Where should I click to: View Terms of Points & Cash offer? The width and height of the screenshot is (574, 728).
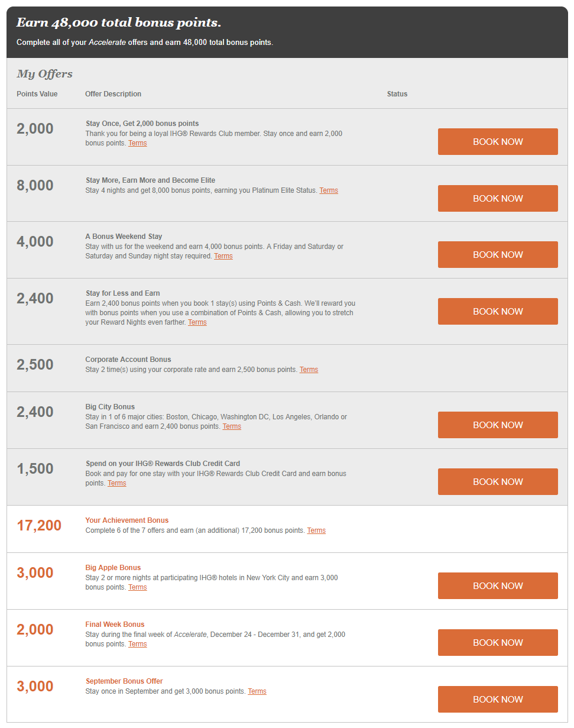[x=197, y=322]
